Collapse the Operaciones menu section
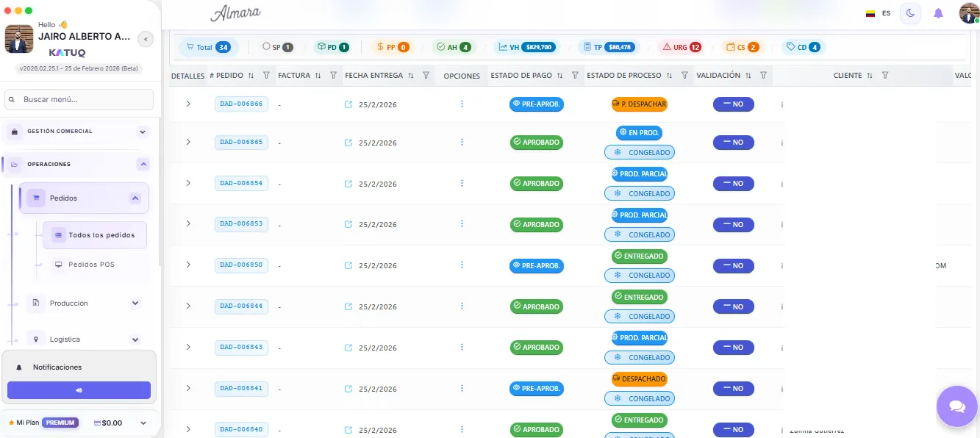 coord(143,165)
